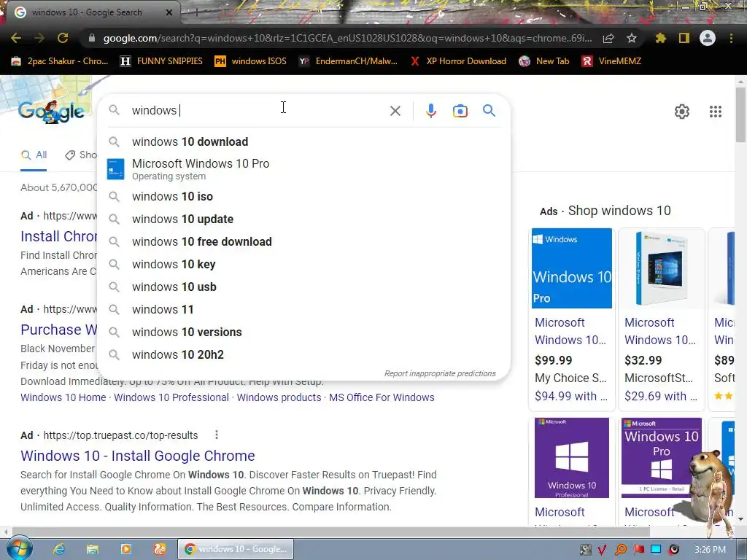Activate the Chrome window taskbar button
Viewport: 747px width, 560px height.
point(237,549)
